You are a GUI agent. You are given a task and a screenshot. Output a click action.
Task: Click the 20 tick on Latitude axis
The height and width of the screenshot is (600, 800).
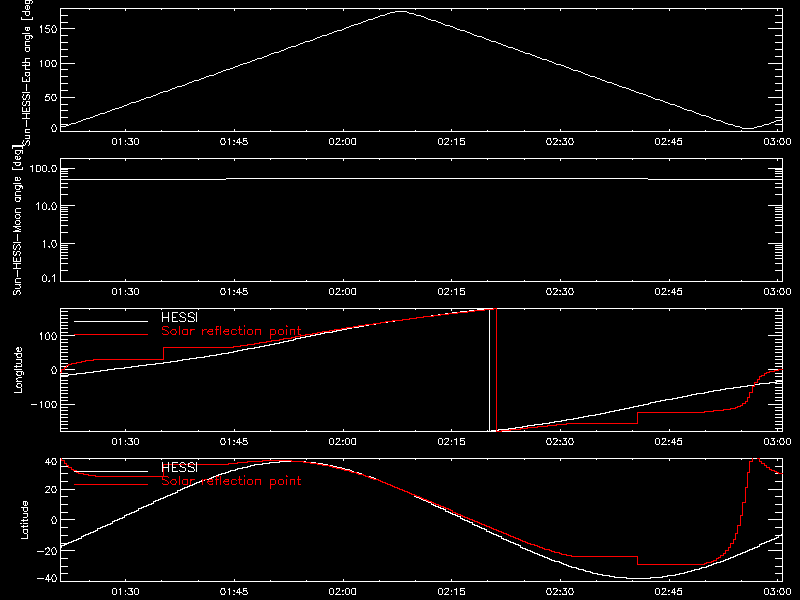[51, 490]
